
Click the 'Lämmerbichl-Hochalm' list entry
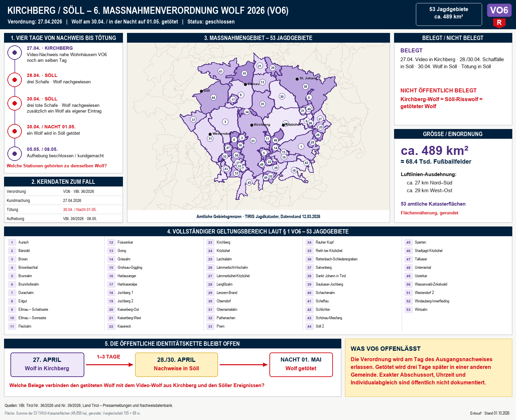232,267
